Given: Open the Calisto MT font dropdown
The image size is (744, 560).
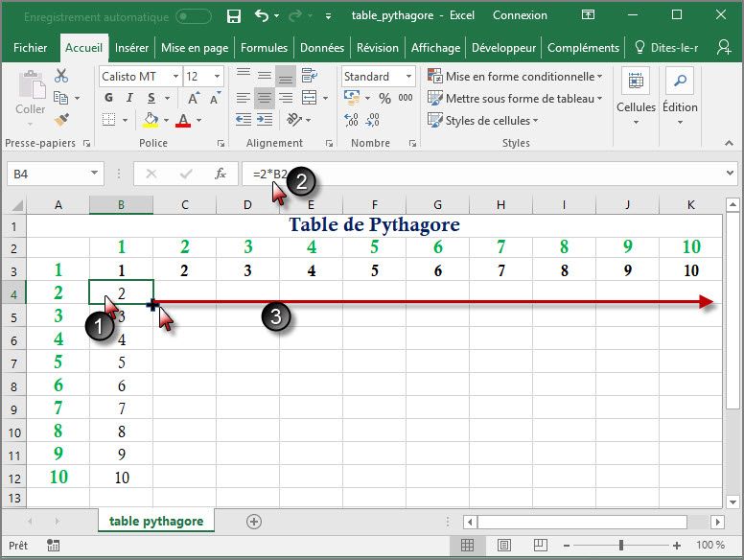Looking at the screenshot, I should tap(175, 77).
